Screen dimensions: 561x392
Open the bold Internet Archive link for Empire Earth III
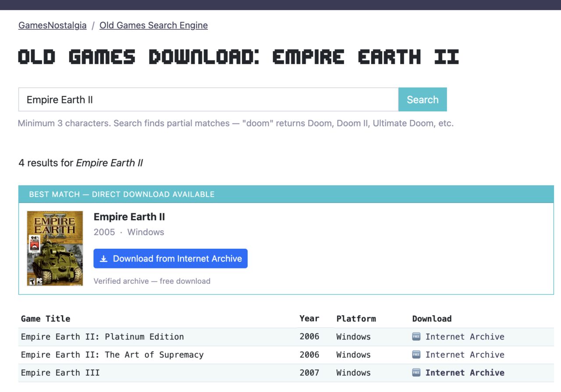pos(465,373)
